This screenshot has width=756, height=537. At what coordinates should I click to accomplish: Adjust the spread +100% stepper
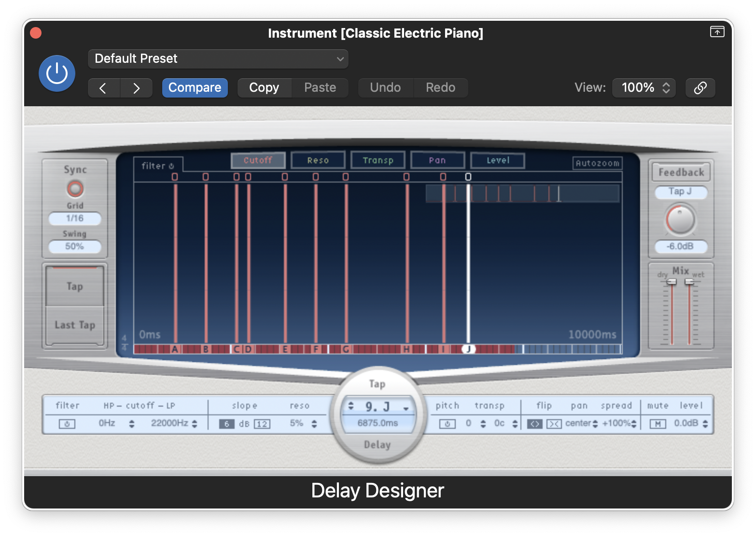click(634, 424)
